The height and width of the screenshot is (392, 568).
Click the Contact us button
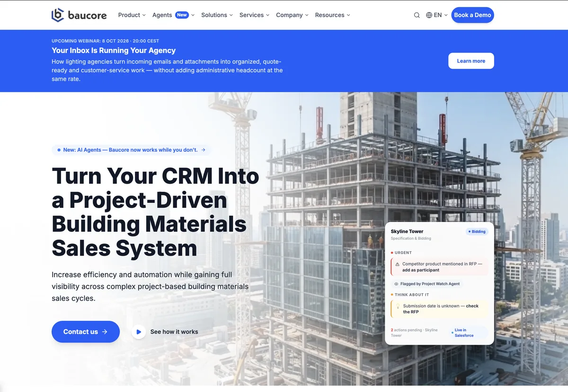[x=86, y=332]
